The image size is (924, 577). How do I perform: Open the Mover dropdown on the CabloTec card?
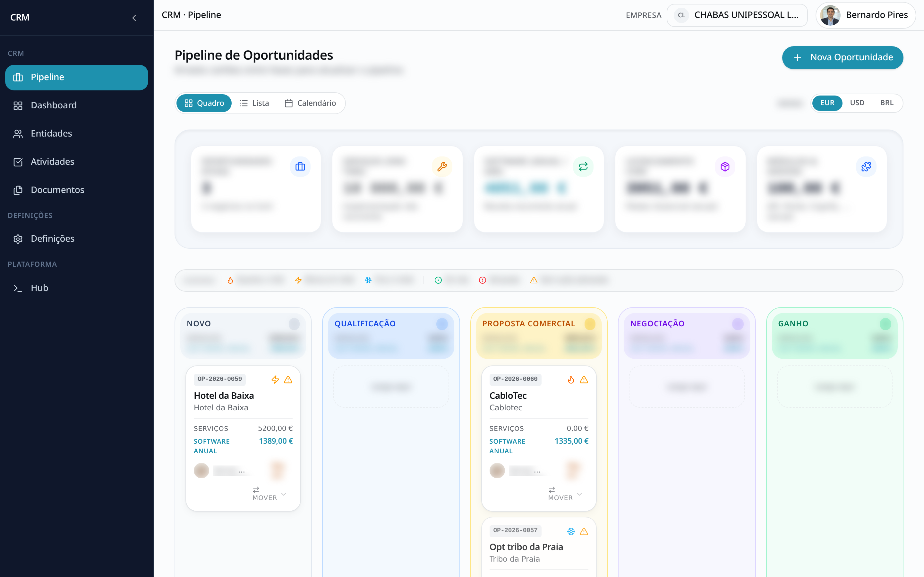point(565,494)
